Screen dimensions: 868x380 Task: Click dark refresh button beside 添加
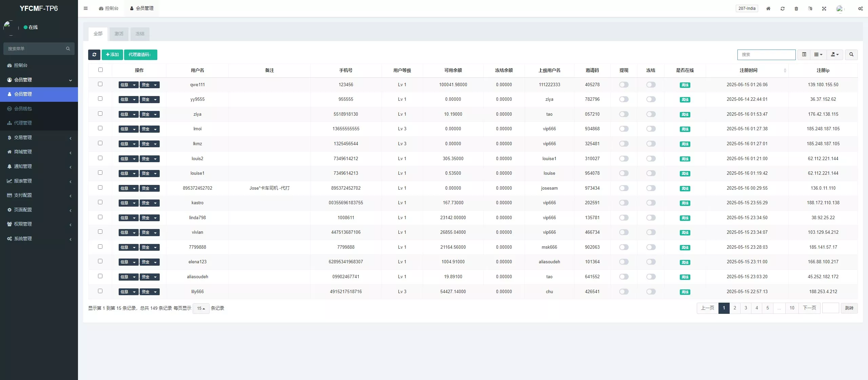(94, 55)
